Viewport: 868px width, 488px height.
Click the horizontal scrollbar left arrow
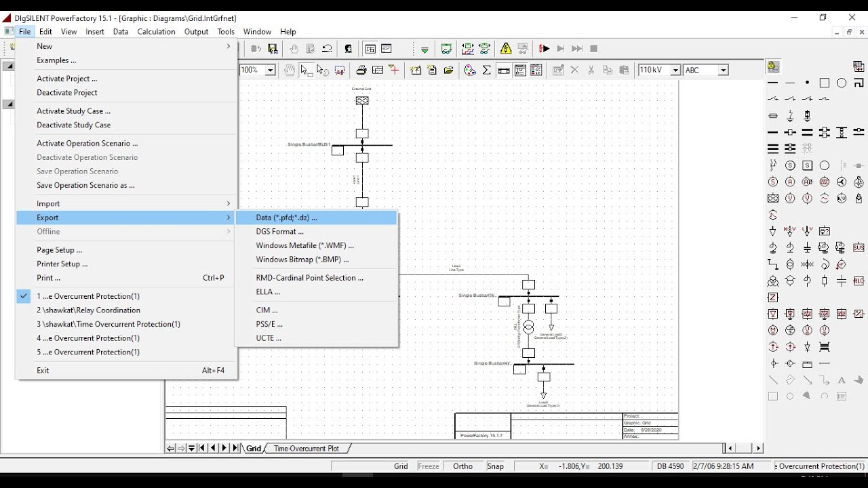(730, 448)
